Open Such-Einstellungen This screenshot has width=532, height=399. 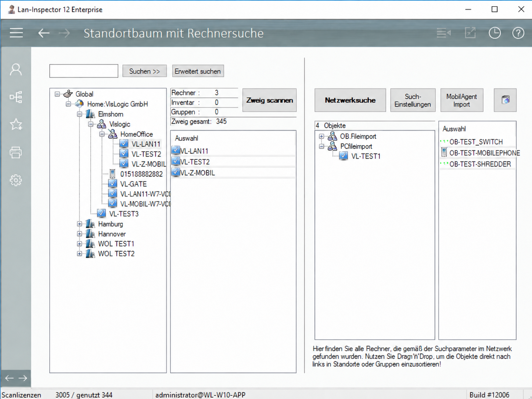tap(413, 100)
